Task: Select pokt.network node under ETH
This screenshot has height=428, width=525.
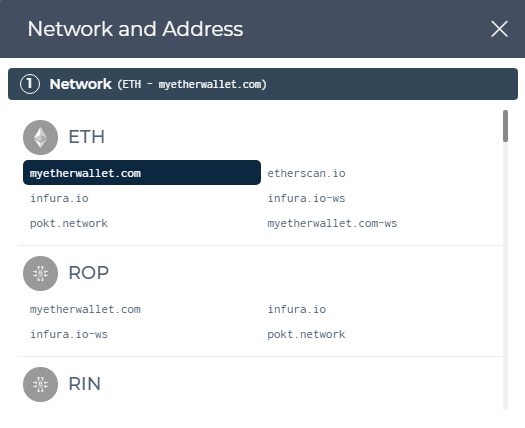Action: pos(69,223)
